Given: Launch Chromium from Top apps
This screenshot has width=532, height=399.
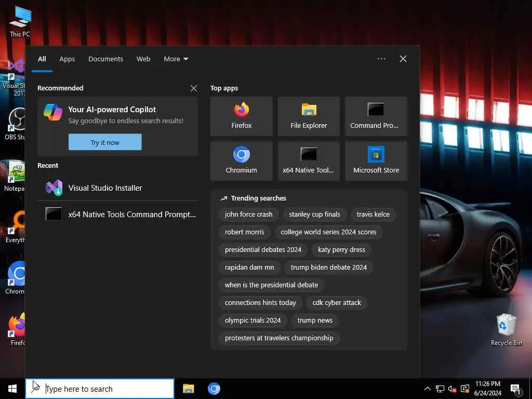Looking at the screenshot, I should (x=241, y=161).
